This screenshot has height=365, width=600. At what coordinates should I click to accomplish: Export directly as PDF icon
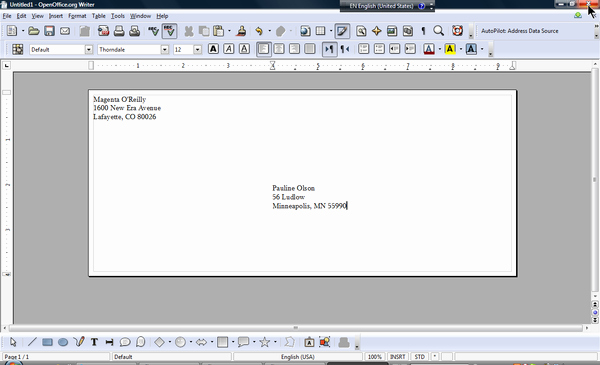(103, 31)
